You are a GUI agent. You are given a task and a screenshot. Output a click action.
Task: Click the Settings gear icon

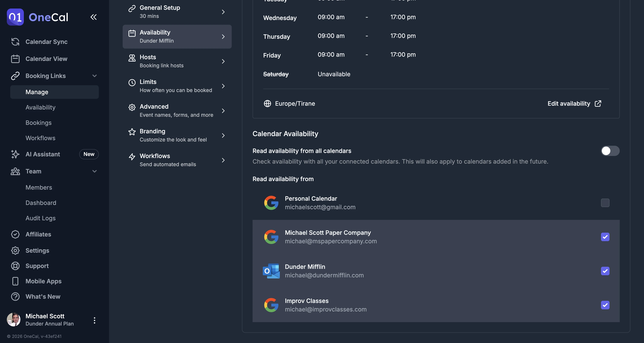point(15,251)
